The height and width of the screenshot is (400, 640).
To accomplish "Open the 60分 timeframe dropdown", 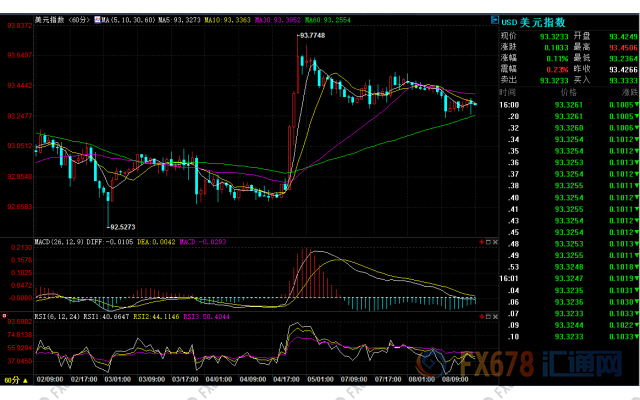I will coord(12,380).
